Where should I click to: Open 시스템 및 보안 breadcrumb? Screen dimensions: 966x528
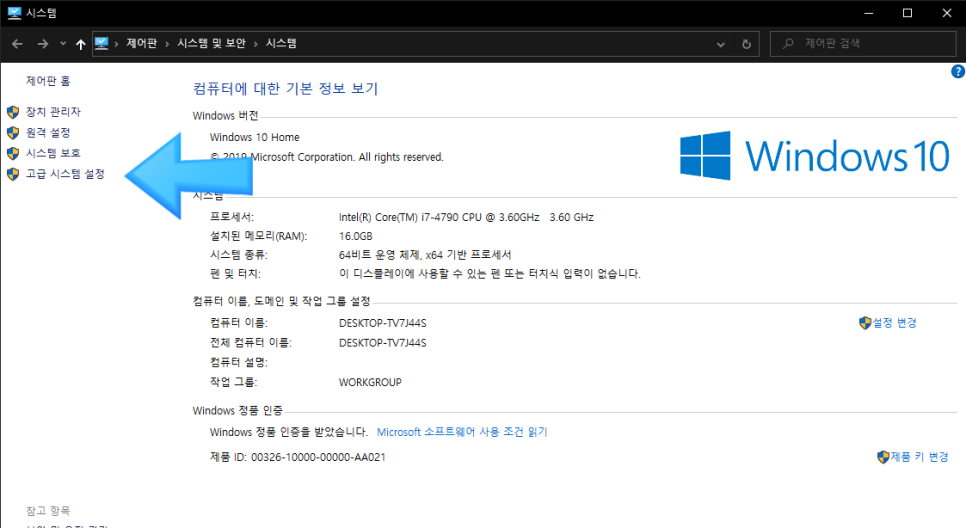point(211,43)
